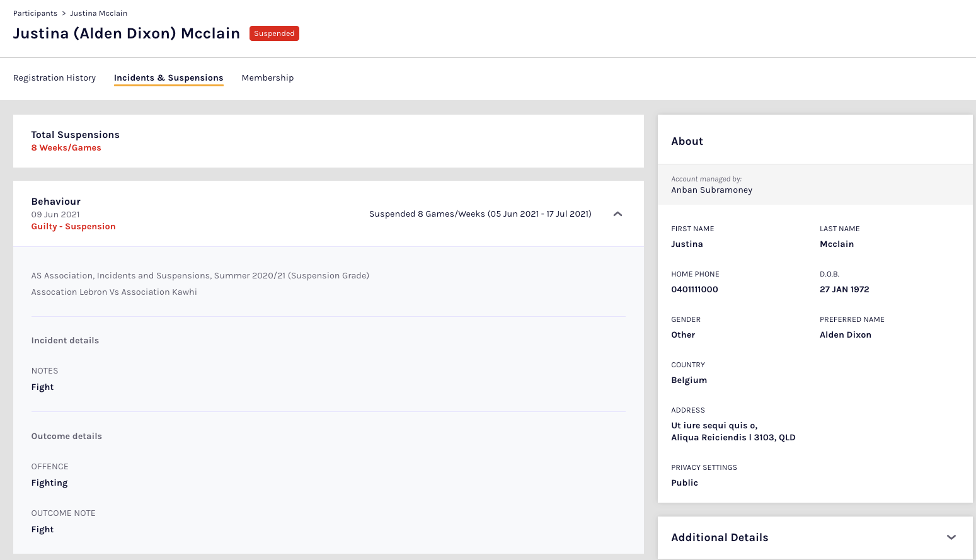Click the date of birth 27 JAN 1972

tap(844, 290)
